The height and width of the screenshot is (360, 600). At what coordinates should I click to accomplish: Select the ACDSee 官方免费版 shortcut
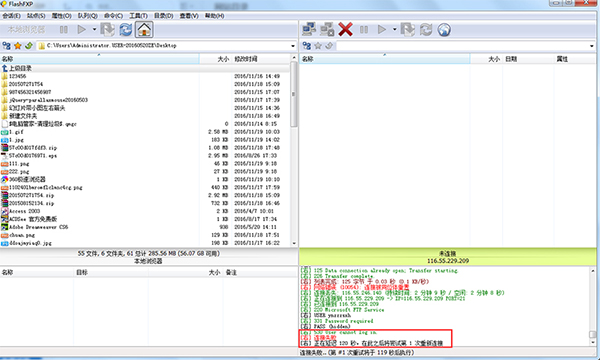coord(145,219)
